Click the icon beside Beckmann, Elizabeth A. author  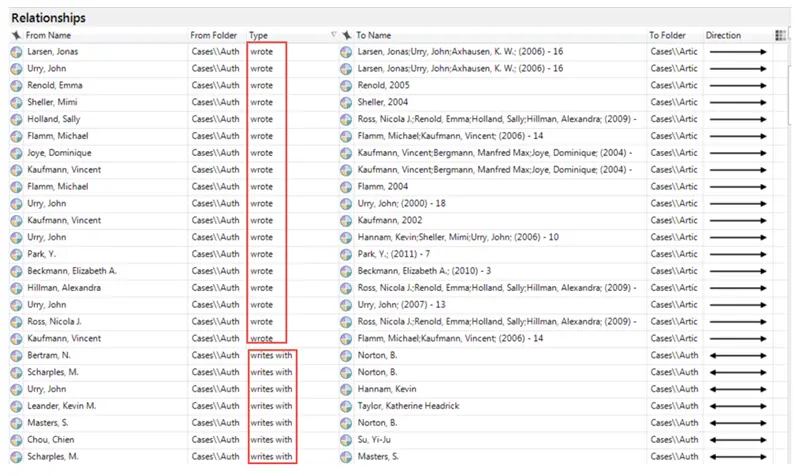[16, 271]
